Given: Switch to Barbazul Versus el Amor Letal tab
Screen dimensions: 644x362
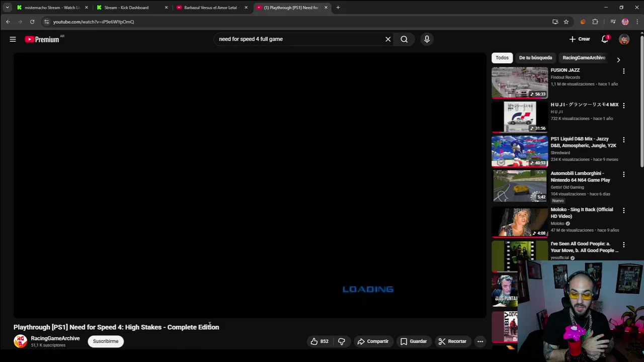Looking at the screenshot, I should coord(210,8).
